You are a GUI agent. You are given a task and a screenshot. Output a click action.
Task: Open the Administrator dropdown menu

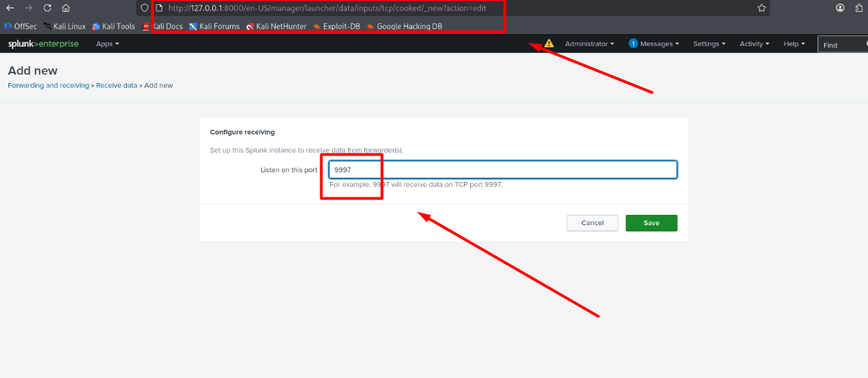pyautogui.click(x=590, y=43)
